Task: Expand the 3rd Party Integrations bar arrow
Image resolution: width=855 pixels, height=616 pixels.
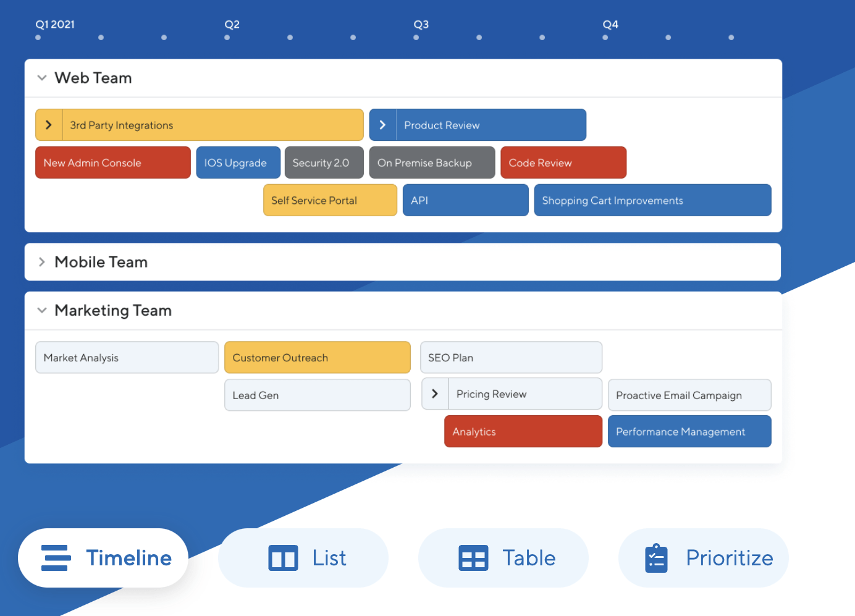Action: pos(49,125)
